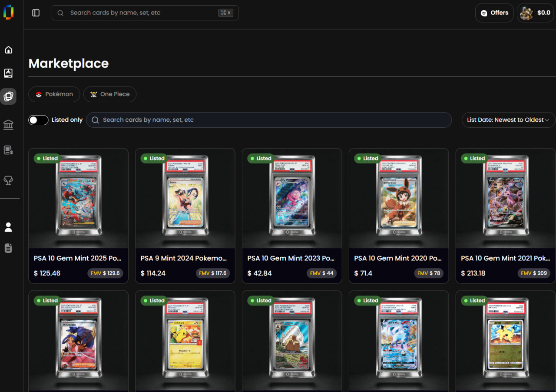
Task: Open the user profile sidebar icon
Action: click(x=8, y=227)
